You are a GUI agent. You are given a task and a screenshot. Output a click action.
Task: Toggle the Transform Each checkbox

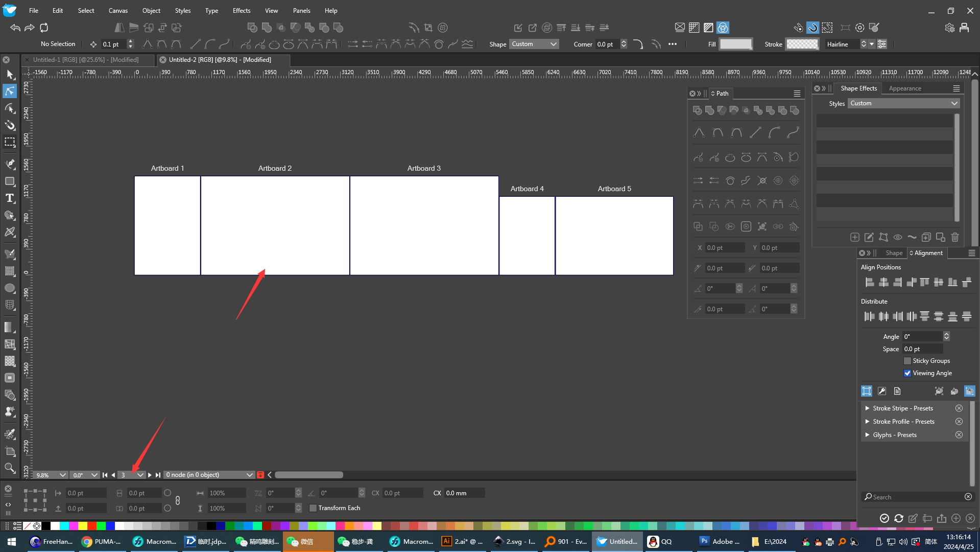coord(313,508)
